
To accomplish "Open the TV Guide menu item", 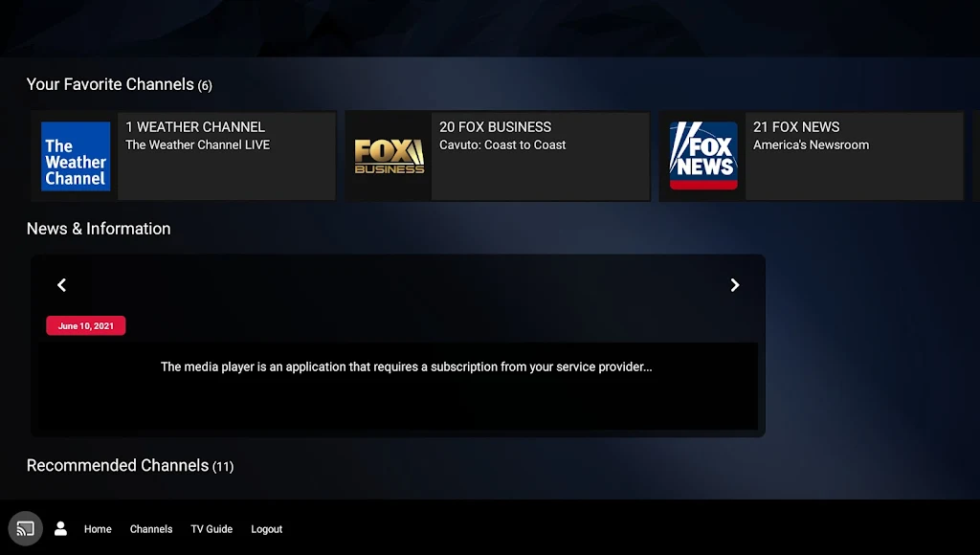I will pyautogui.click(x=212, y=529).
